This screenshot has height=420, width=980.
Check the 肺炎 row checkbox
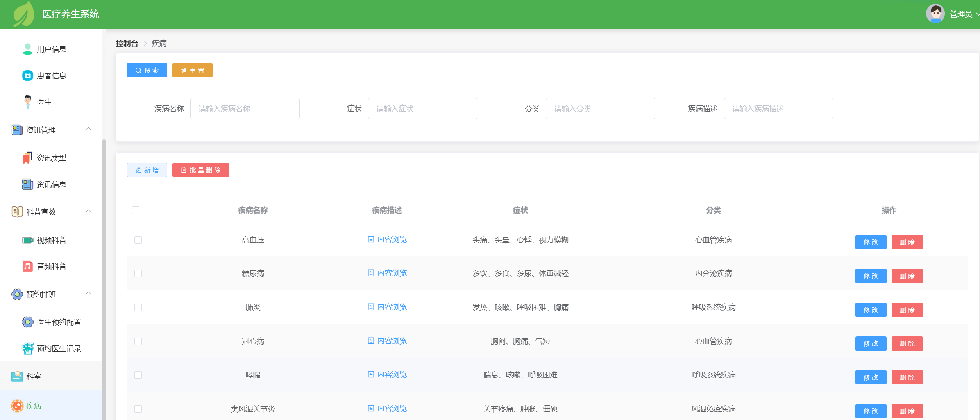pos(138,308)
